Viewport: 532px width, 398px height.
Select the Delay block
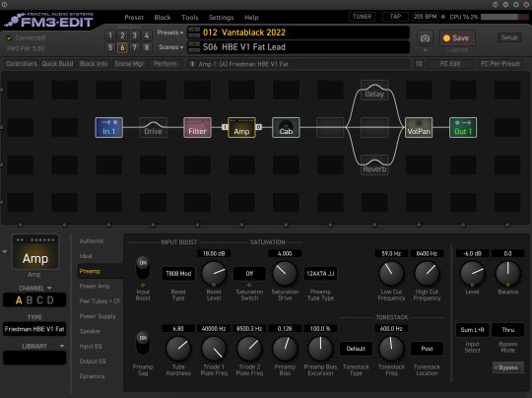374,91
